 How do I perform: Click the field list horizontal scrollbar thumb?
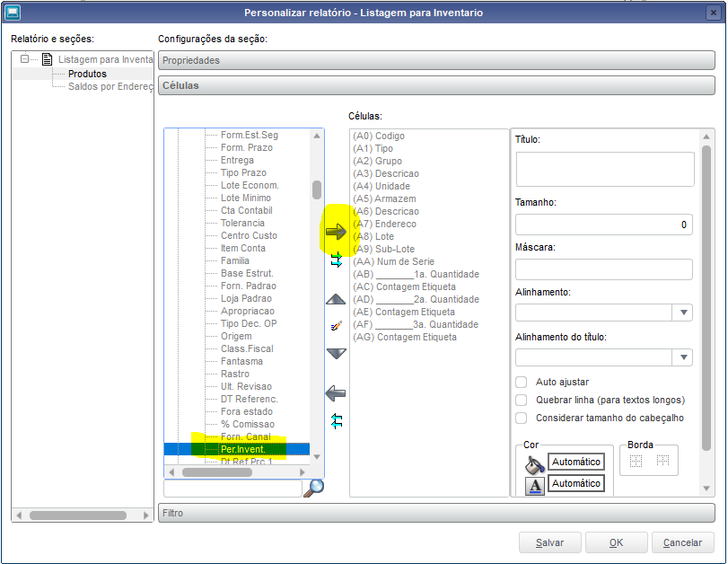point(217,472)
